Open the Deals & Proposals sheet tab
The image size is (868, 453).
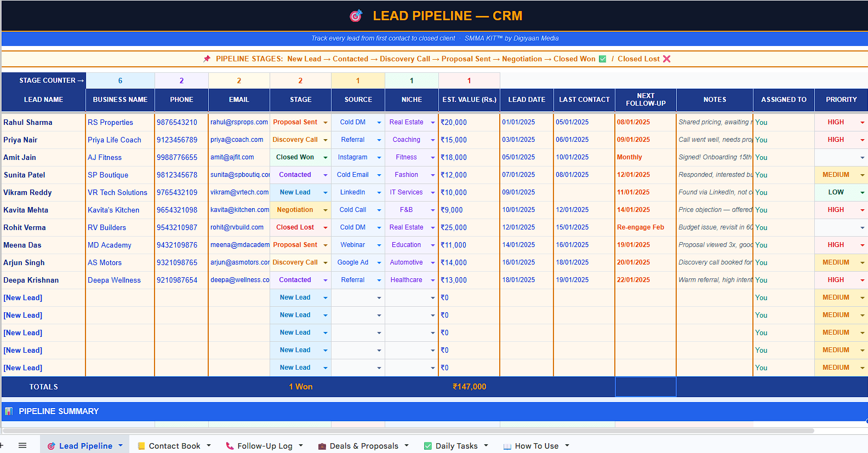coord(364,445)
